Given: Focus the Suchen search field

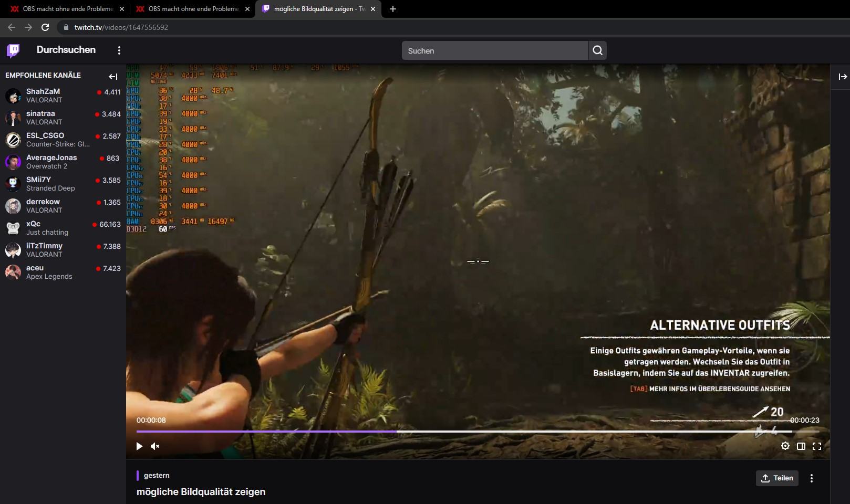Looking at the screenshot, I should [x=495, y=50].
